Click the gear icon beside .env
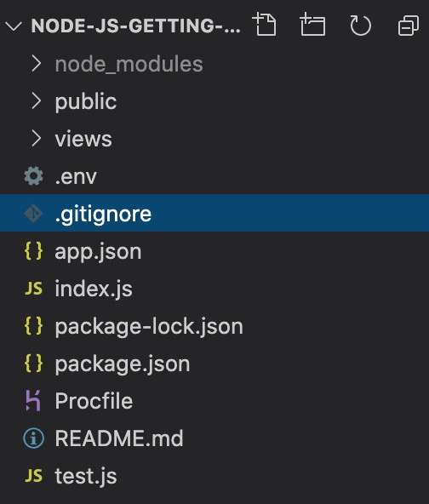The image size is (429, 504). (33, 176)
